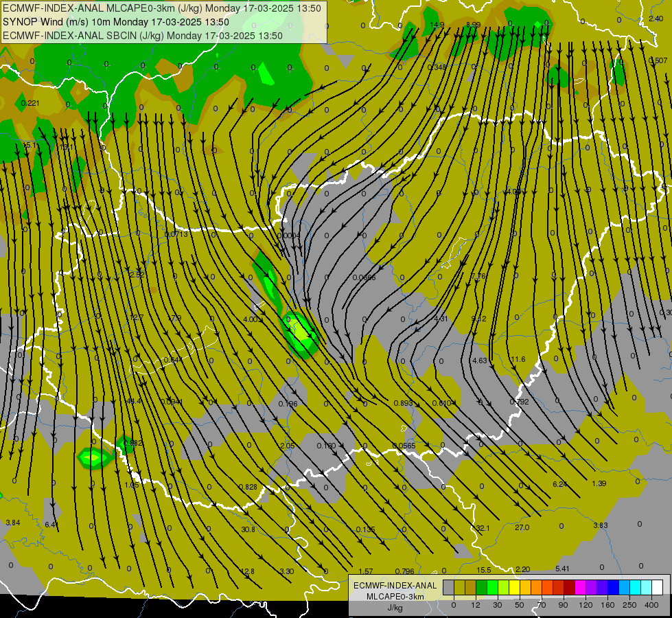Click the legend scale value 12

pyautogui.click(x=475, y=605)
